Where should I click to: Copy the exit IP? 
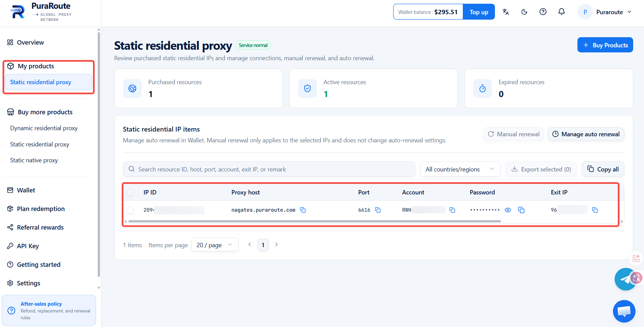595,210
